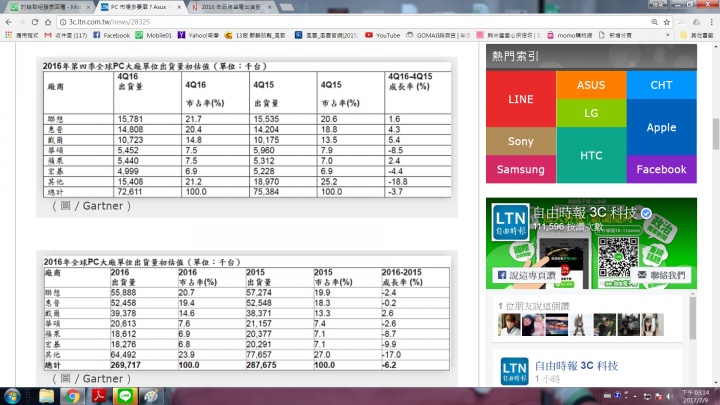Expand the hidden bookmarks chevron
The image size is (720, 405).
(668, 35)
